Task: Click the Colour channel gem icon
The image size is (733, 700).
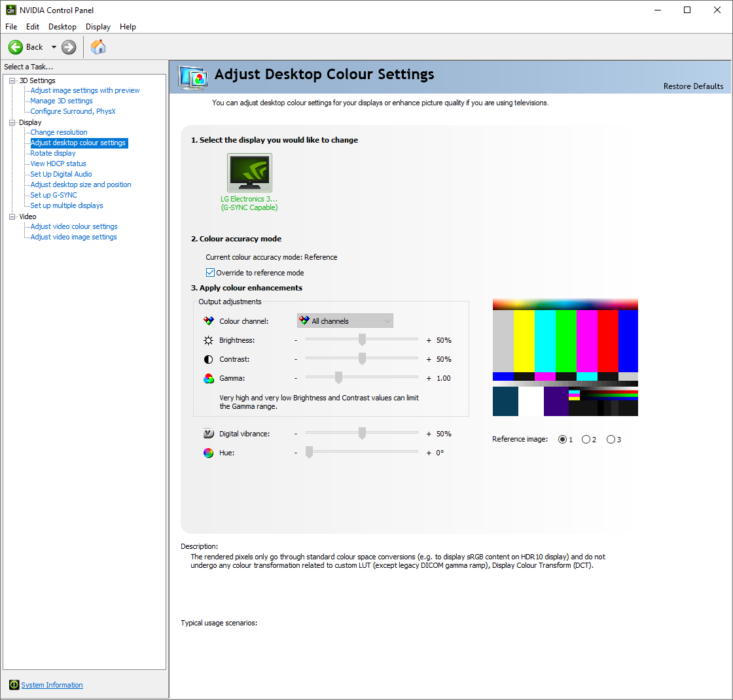Action: point(209,321)
